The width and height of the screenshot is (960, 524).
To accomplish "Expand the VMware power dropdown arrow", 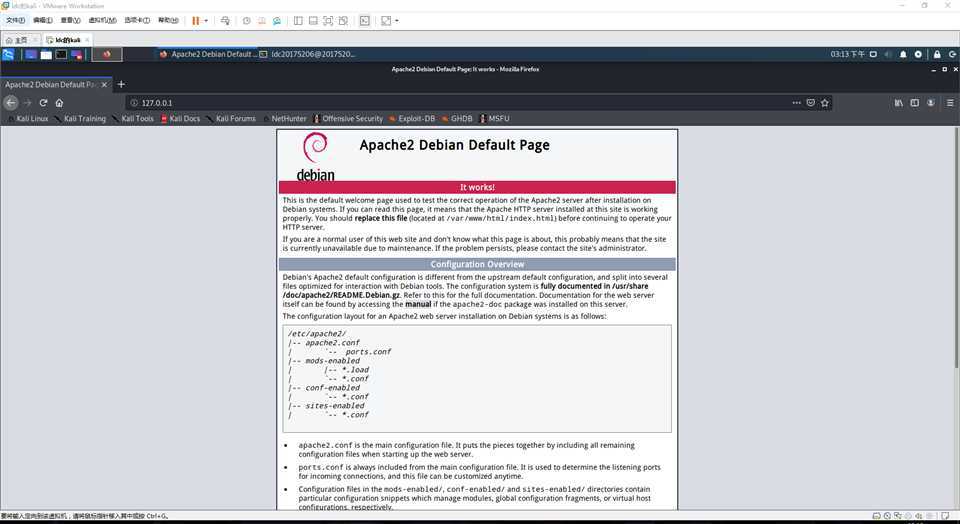I will pos(206,21).
